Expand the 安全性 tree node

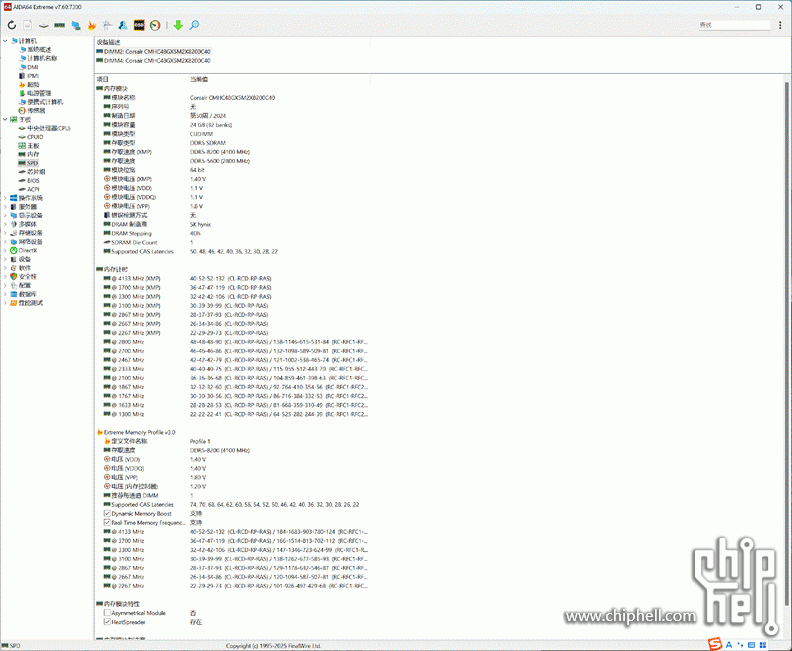click(6, 277)
